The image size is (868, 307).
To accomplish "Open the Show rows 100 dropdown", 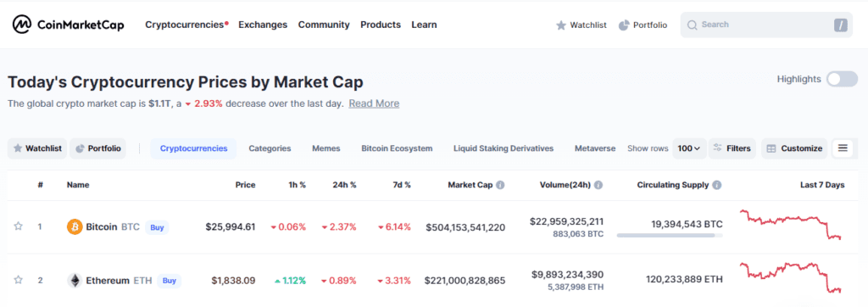I will pos(689,148).
